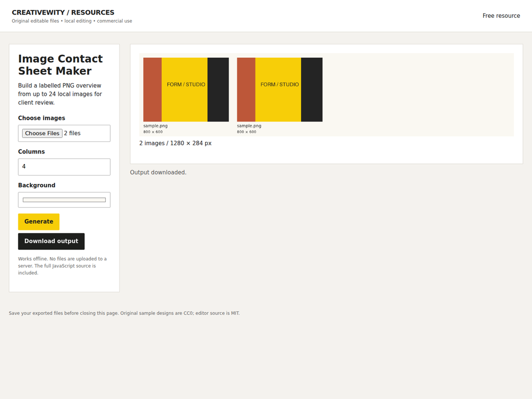
Task: Click the 'Works offline' note text
Action: point(63,265)
